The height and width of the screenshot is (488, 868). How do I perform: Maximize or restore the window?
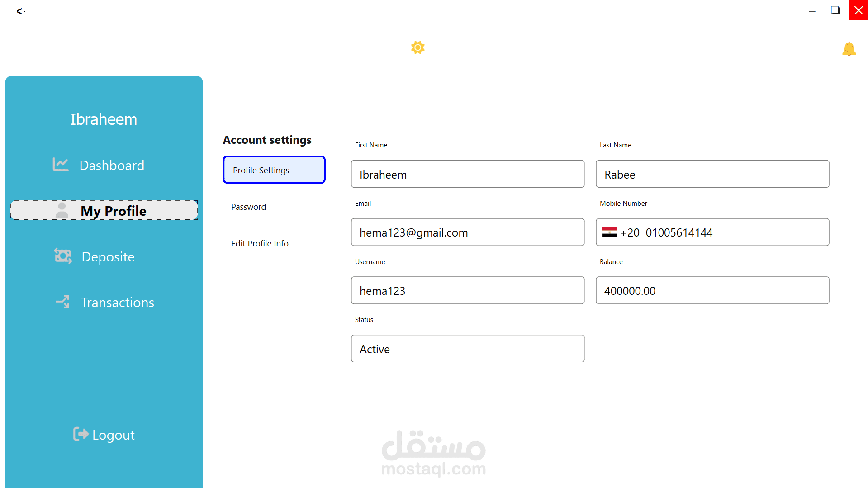(x=835, y=10)
